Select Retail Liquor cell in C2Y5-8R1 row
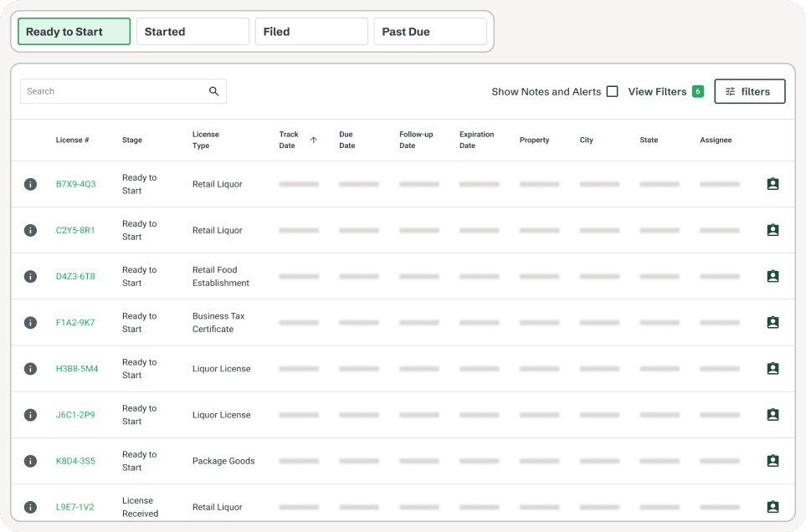 point(217,230)
